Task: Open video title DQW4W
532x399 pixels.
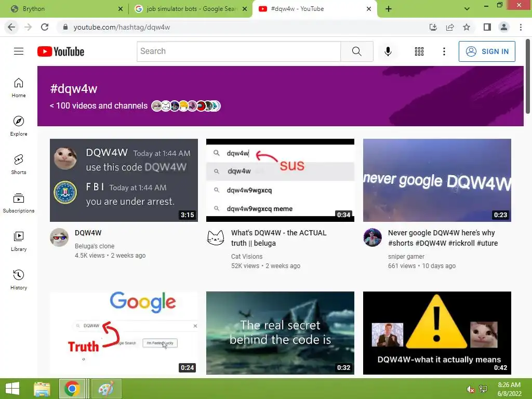Action: (88, 233)
